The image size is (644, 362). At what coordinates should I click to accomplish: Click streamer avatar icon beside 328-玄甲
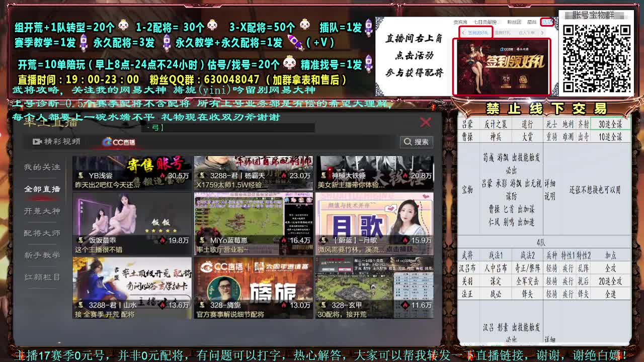pyautogui.click(x=323, y=305)
